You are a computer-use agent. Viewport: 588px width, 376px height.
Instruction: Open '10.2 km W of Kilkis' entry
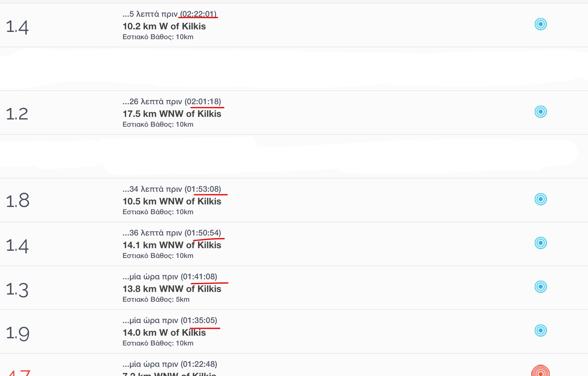click(164, 26)
